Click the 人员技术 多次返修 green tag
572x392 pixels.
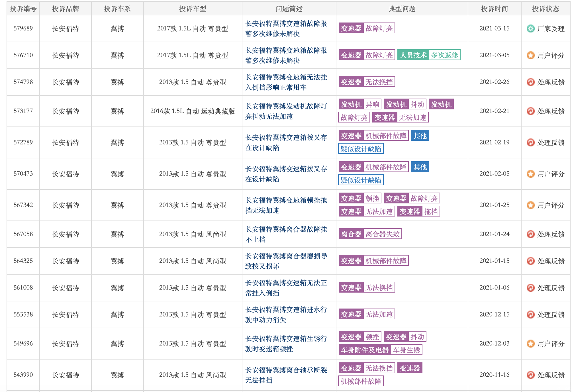pos(428,55)
